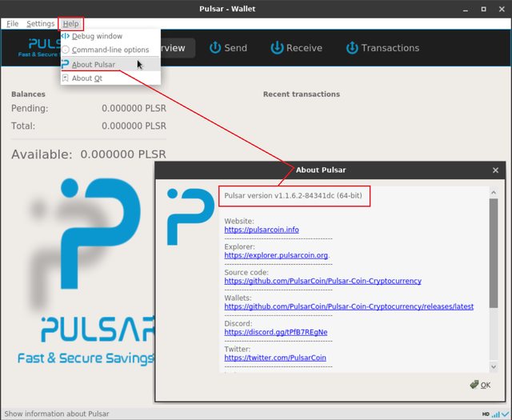
Task: Open the Settings menu
Action: (x=41, y=24)
